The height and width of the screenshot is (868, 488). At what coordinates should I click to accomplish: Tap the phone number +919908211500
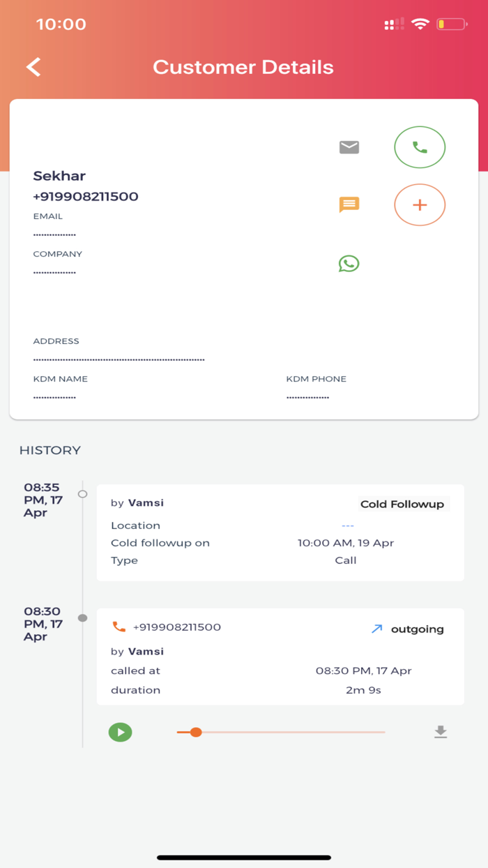click(x=86, y=197)
